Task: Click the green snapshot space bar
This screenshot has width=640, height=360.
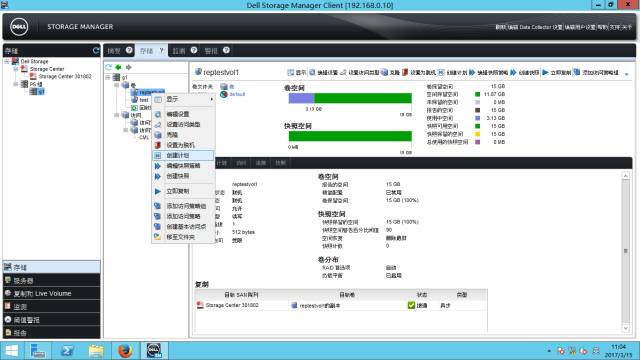Action: 350,136
